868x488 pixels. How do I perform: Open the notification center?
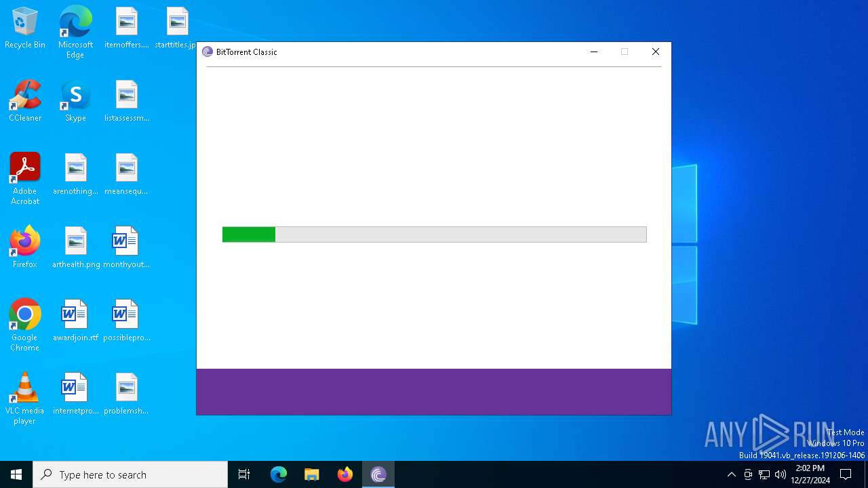(x=846, y=474)
